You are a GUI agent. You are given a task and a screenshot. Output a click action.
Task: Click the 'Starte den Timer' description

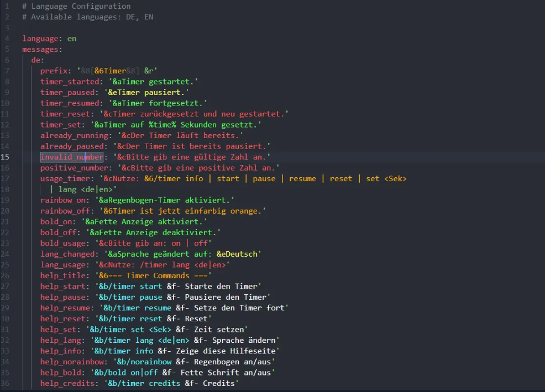point(221,286)
